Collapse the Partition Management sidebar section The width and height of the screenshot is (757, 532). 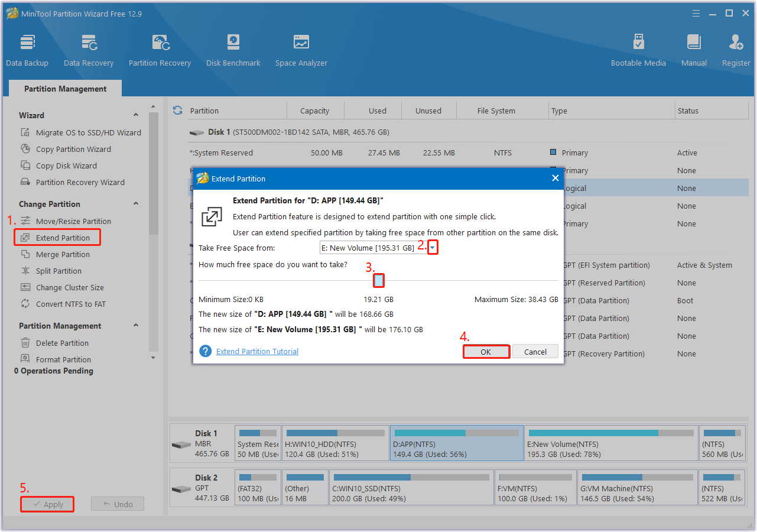point(136,326)
